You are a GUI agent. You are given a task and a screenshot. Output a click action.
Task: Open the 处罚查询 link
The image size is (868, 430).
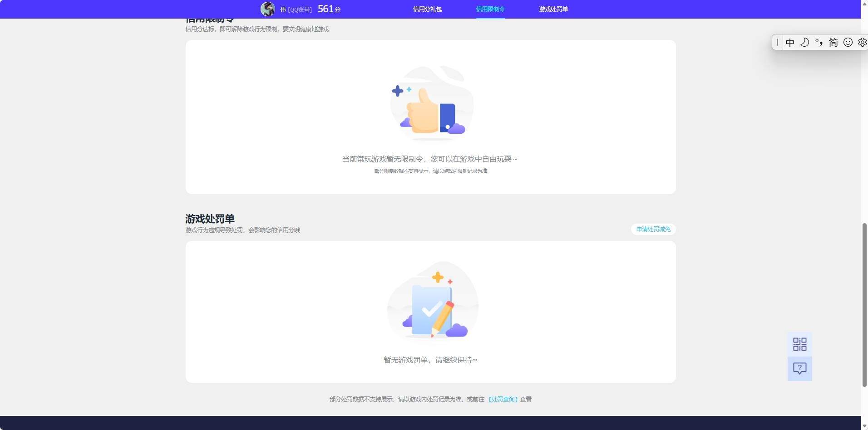[503, 399]
